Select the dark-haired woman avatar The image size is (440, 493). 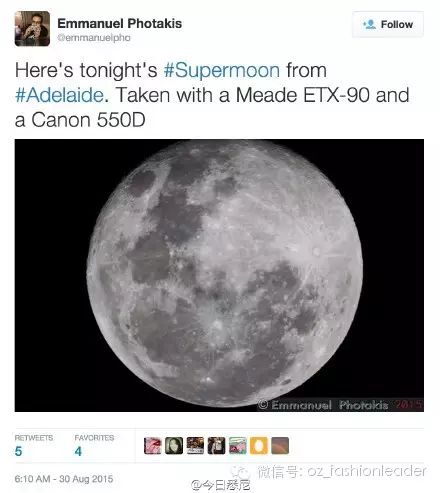[174, 446]
